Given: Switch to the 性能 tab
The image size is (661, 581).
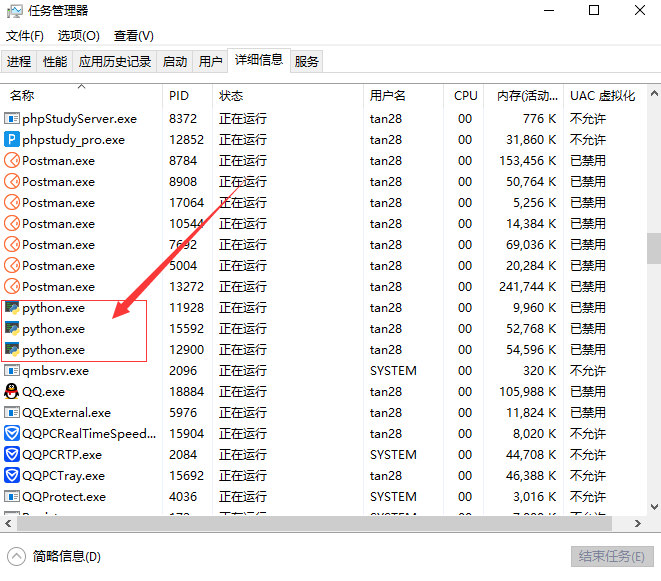Looking at the screenshot, I should [x=55, y=62].
